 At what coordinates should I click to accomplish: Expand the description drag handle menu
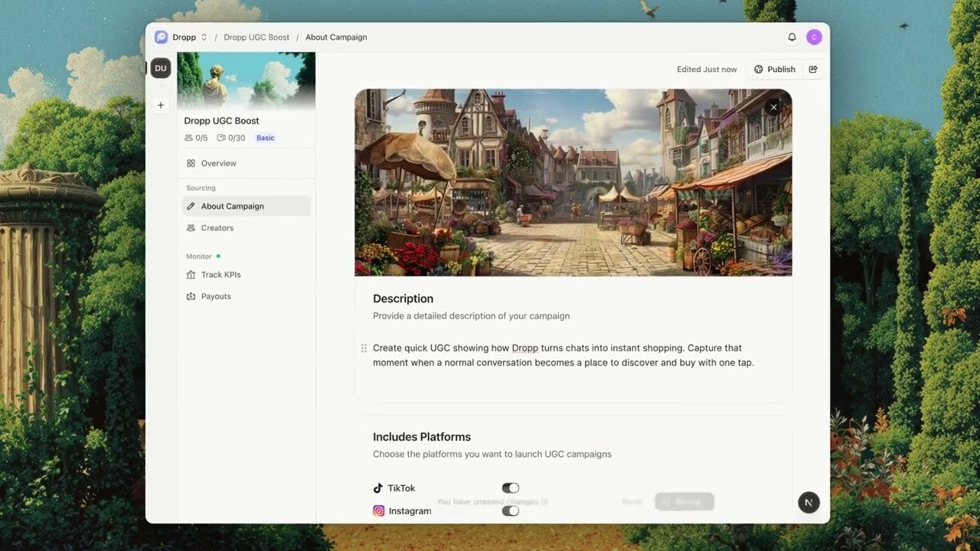coord(364,347)
